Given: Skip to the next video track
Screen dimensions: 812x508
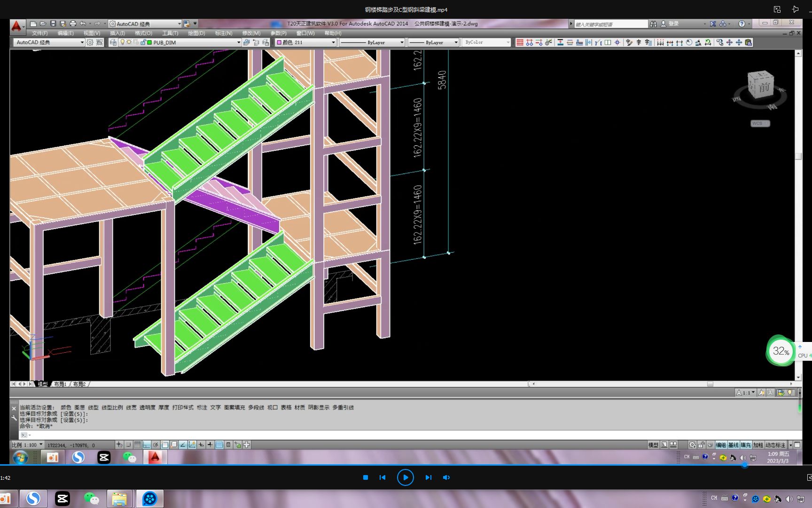Looking at the screenshot, I should point(428,477).
